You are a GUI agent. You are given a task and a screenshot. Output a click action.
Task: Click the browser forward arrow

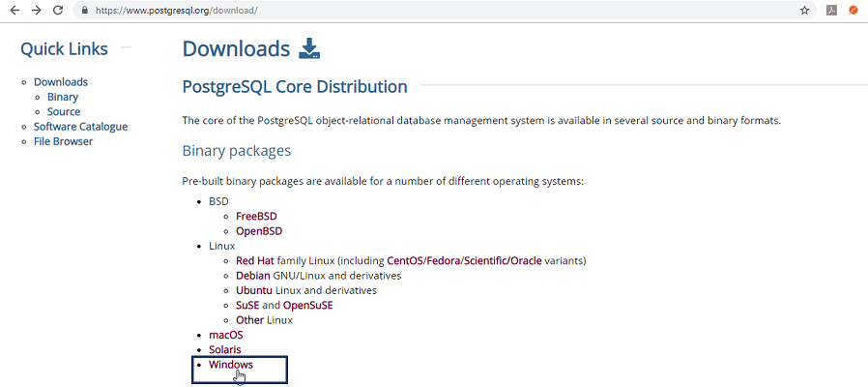coord(37,10)
